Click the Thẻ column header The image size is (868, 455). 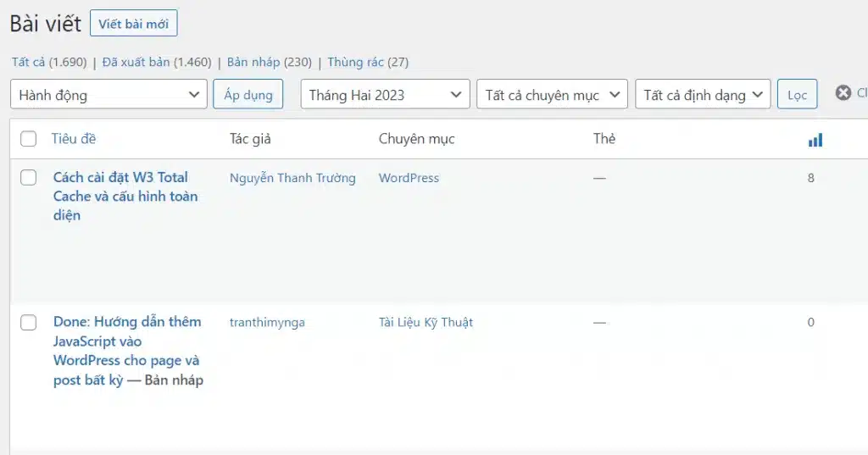(604, 138)
